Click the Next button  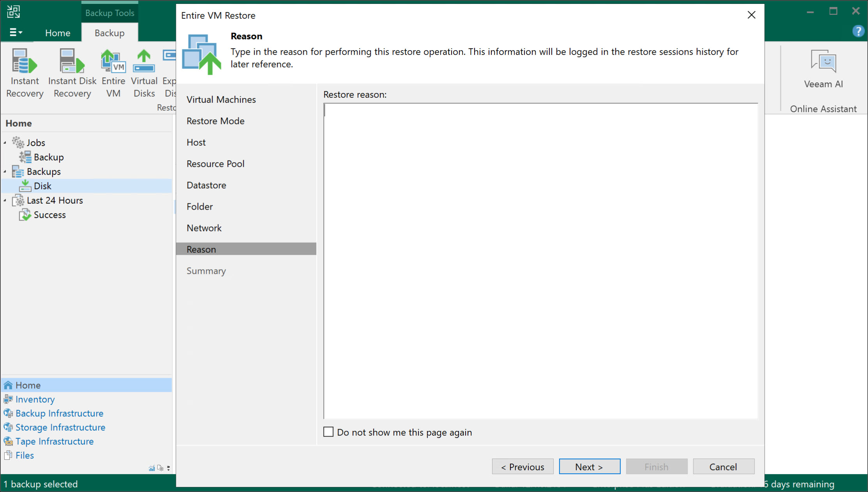point(589,467)
